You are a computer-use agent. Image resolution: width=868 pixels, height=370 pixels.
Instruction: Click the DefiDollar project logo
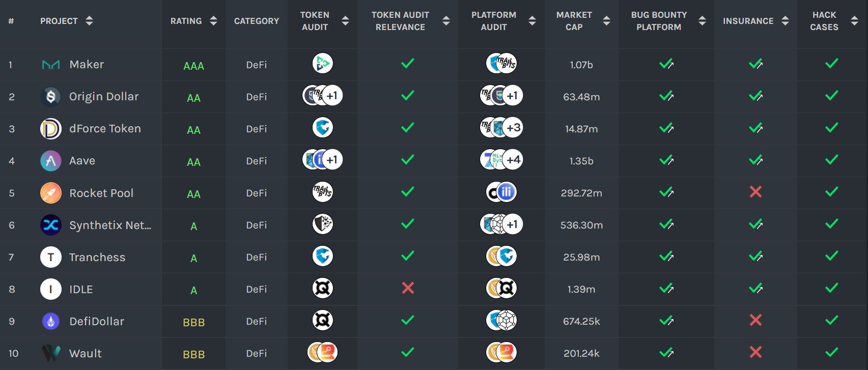point(51,321)
